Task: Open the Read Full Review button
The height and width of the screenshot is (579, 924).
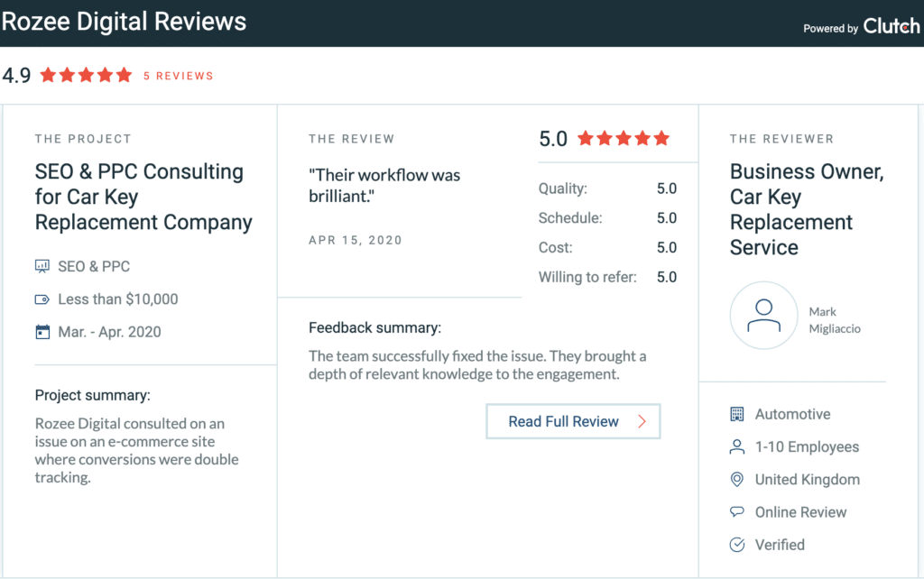Action: pos(573,421)
